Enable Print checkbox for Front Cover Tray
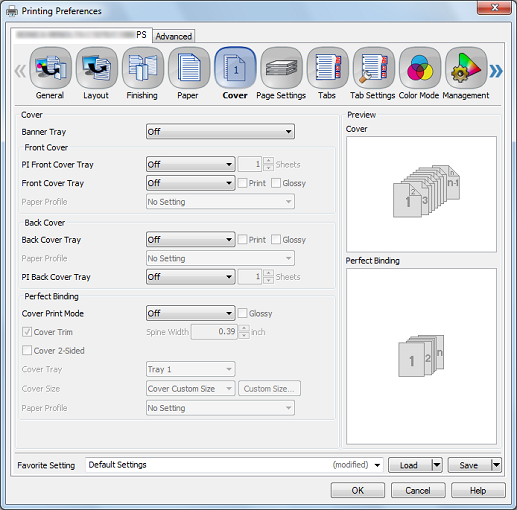Image resolution: width=517 pixels, height=510 pixels. point(243,183)
